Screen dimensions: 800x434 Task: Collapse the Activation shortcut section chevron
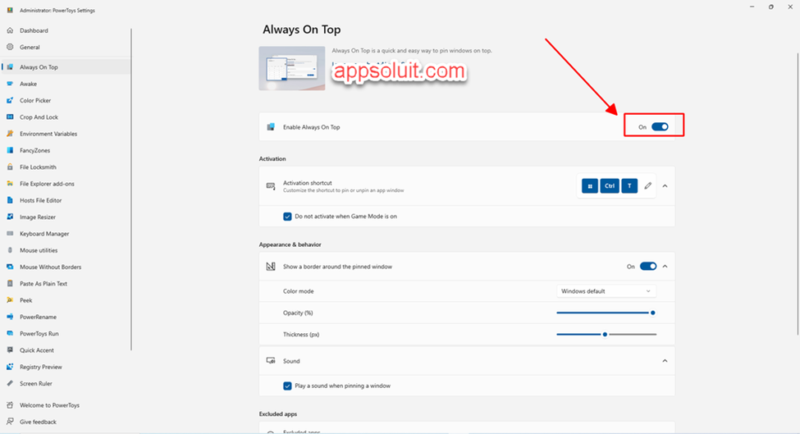click(x=665, y=186)
